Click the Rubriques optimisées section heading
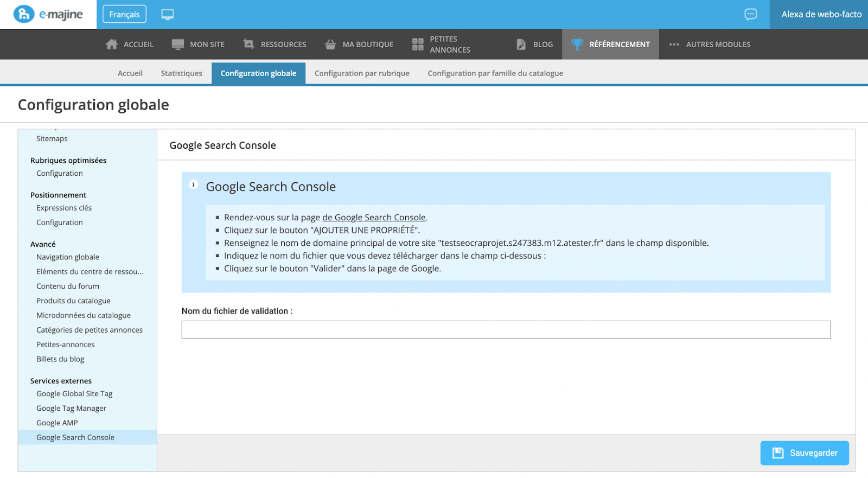868x478 pixels. [x=68, y=161]
